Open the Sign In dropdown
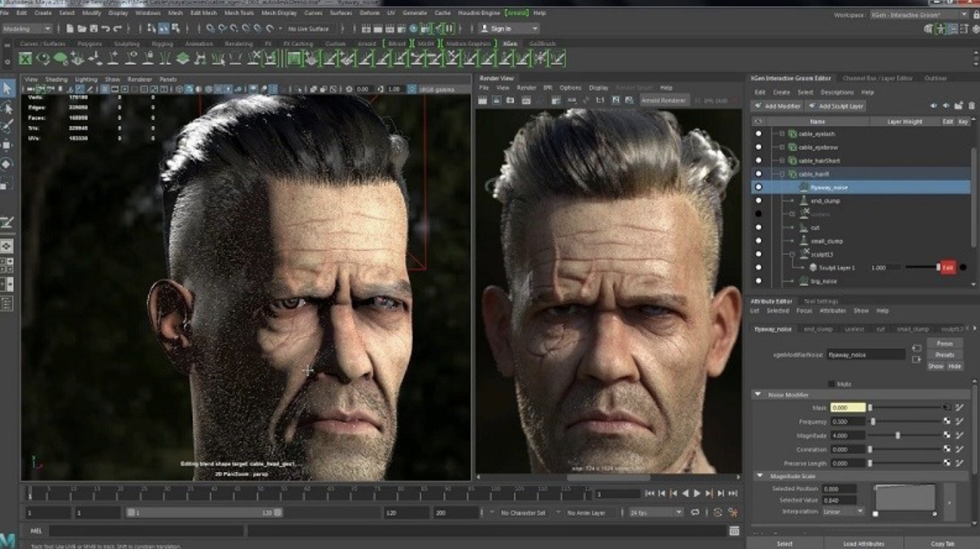The width and height of the screenshot is (980, 549). pyautogui.click(x=509, y=29)
